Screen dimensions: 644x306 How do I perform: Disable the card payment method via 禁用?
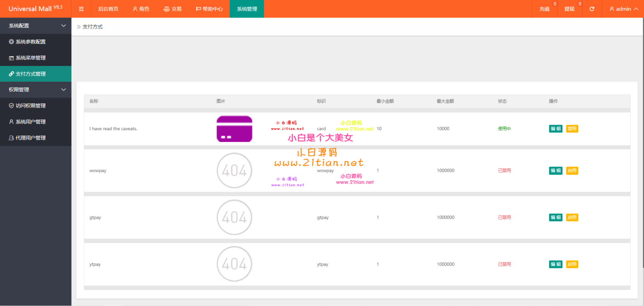pos(572,129)
